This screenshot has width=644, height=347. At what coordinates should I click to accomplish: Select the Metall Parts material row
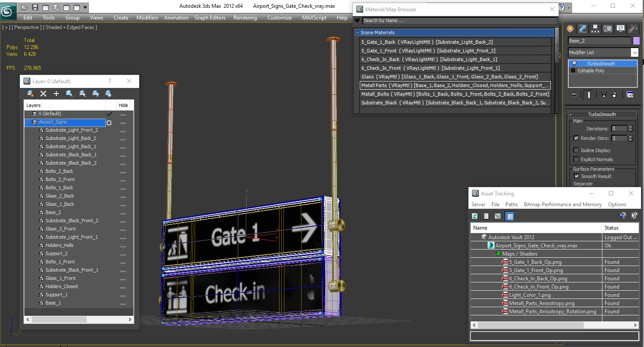click(x=455, y=85)
